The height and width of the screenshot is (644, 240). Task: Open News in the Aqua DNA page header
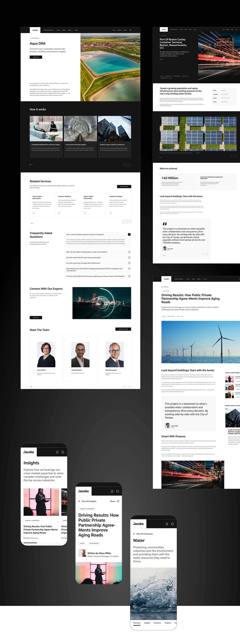(x=114, y=30)
